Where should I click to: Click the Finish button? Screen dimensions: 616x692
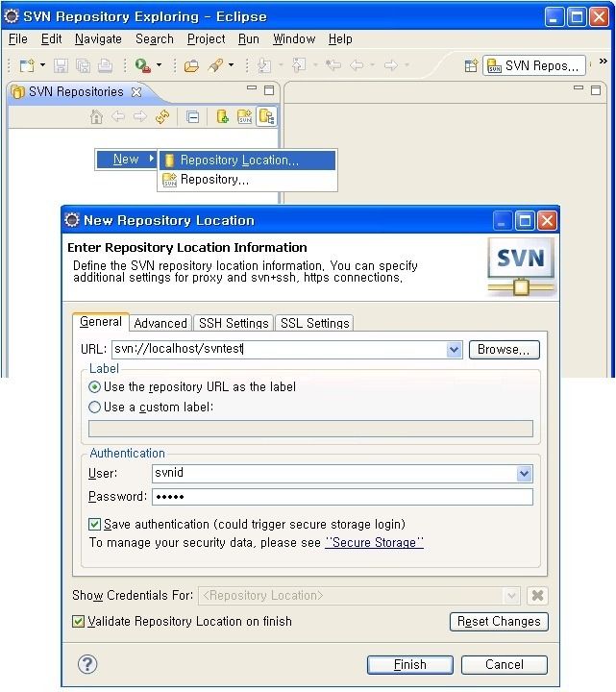[x=410, y=665]
